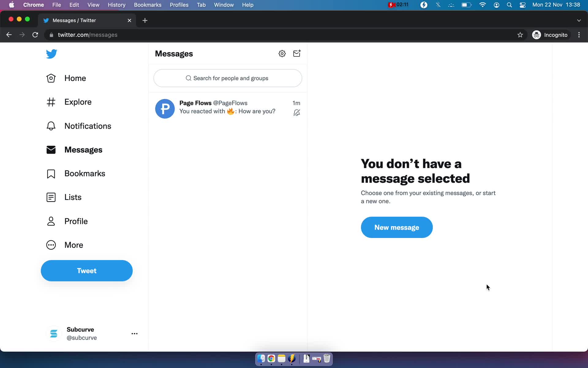Expand tab search chevron
Viewport: 588px width, 368px height.
579,20
